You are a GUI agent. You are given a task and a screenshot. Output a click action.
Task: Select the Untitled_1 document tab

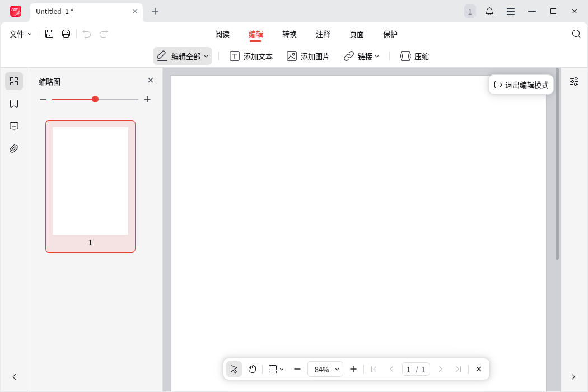coord(86,11)
